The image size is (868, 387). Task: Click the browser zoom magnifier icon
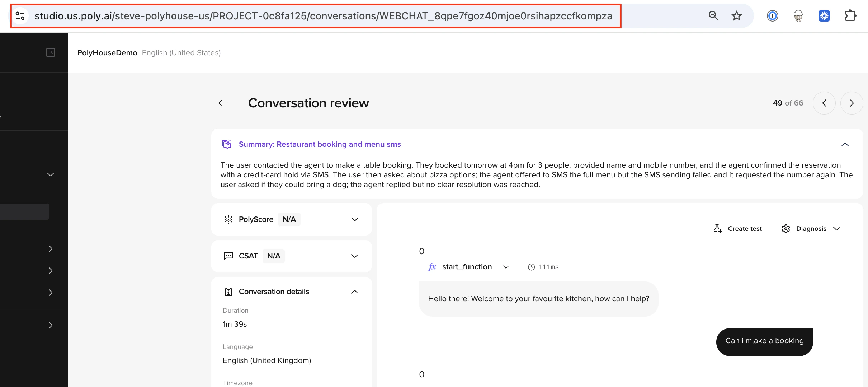(x=713, y=16)
